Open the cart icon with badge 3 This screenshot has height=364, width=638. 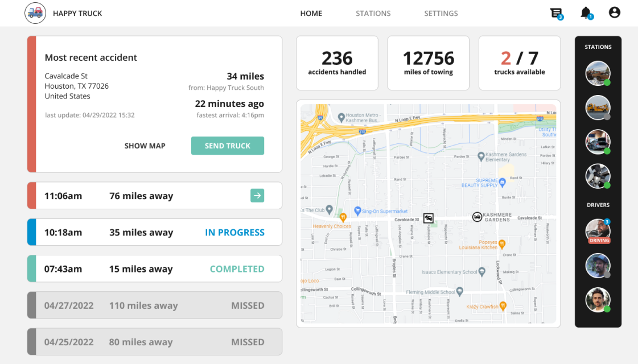pos(556,13)
